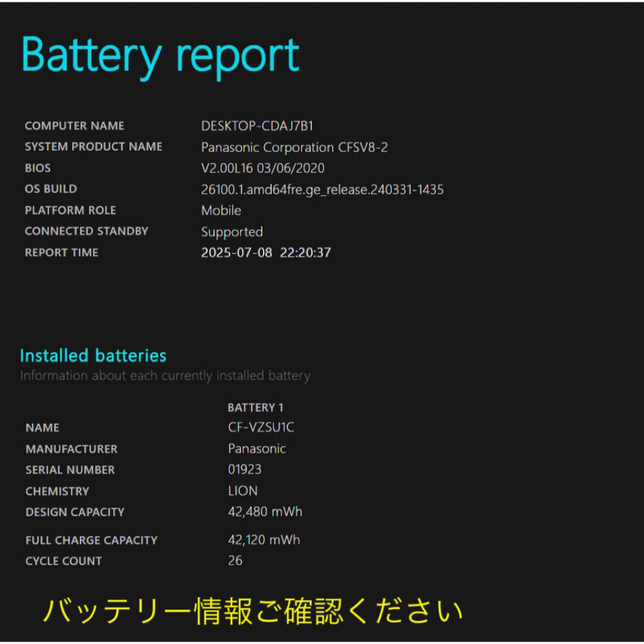The image size is (644, 644).
Task: Click the 'Supported' standby value
Action: (231, 232)
